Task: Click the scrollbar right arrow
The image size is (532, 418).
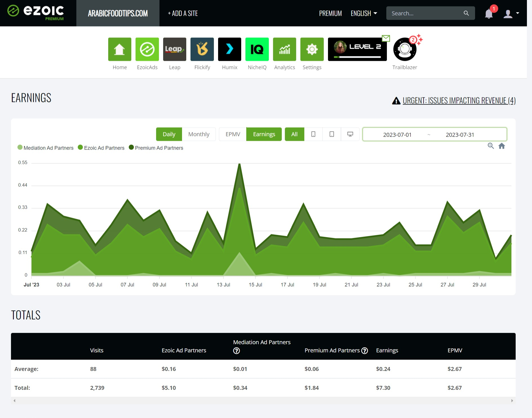Action: (512, 401)
